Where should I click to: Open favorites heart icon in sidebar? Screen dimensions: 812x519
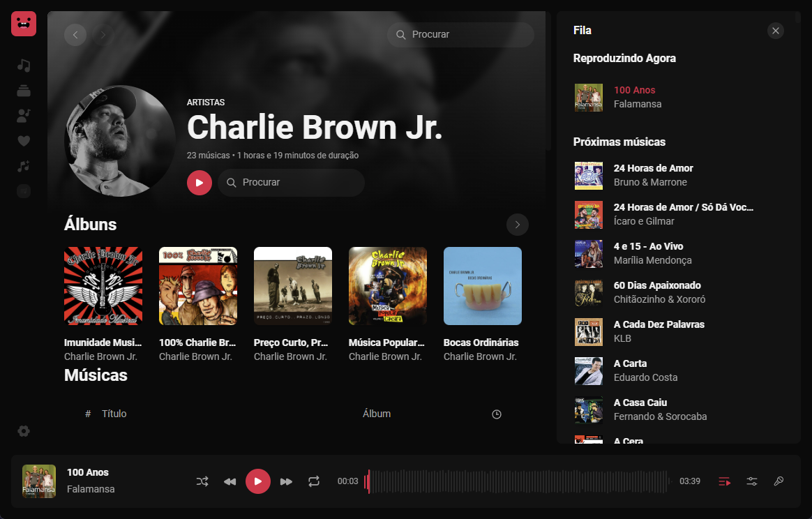click(24, 141)
